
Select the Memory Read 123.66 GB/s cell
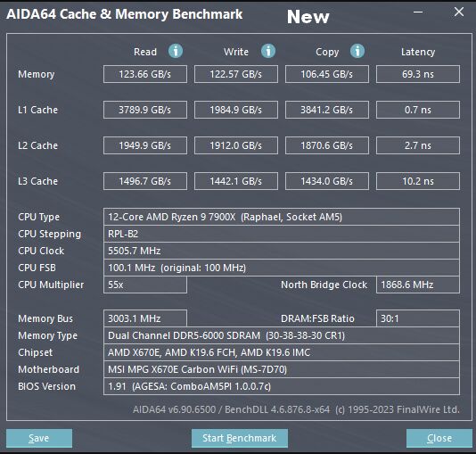pyautogui.click(x=145, y=74)
